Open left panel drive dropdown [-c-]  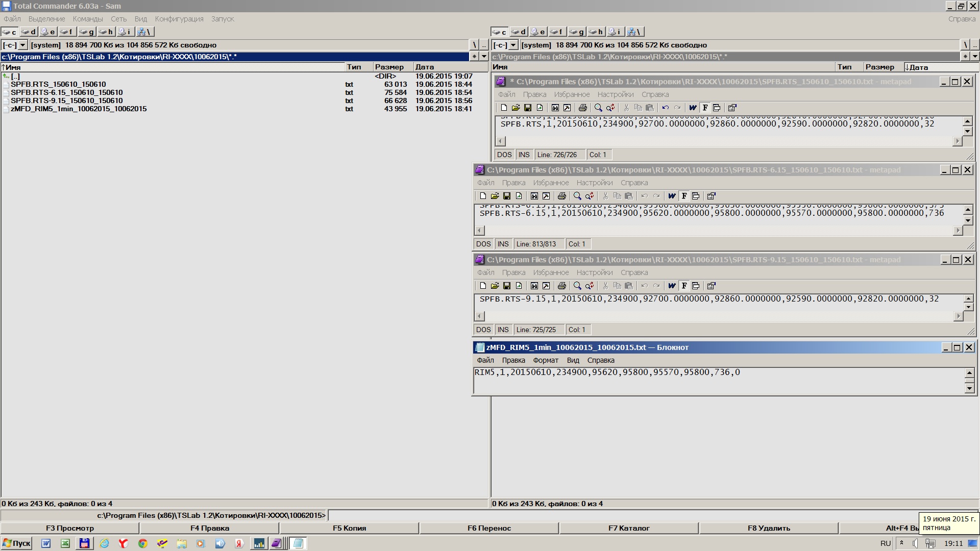click(x=22, y=45)
